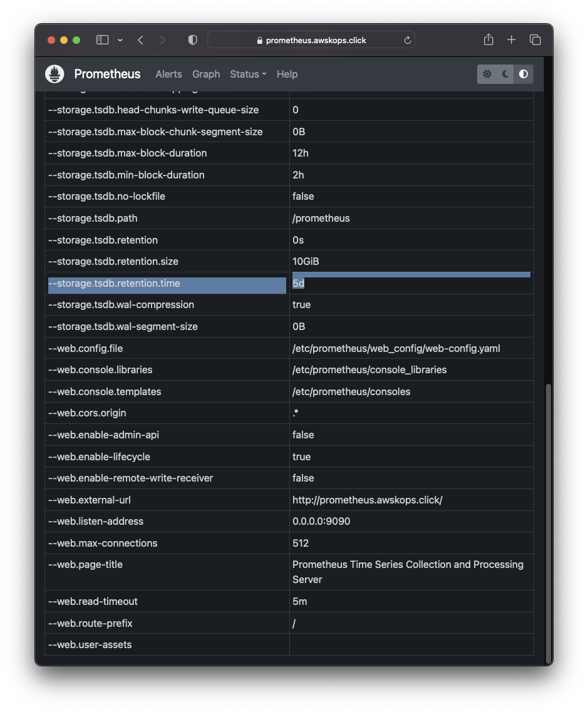
Task: Click the --web.enable-remote-write-receiver flag
Action: coord(130,478)
